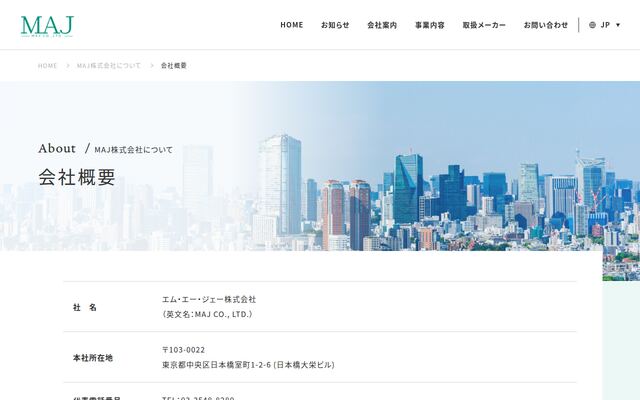This screenshot has width=640, height=400.
Task: Open the お問い合わせ menu item
Action: pos(546,25)
